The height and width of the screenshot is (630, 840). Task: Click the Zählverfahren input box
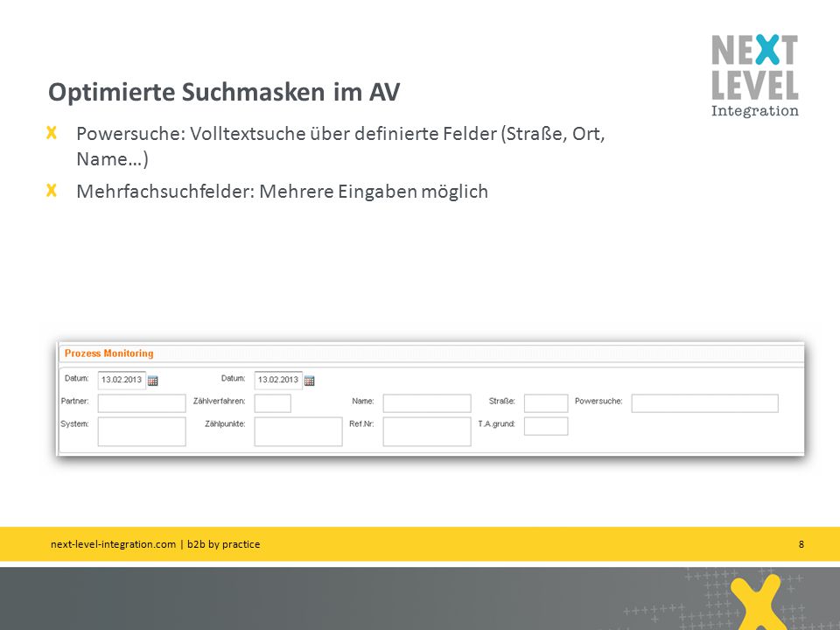tap(273, 403)
